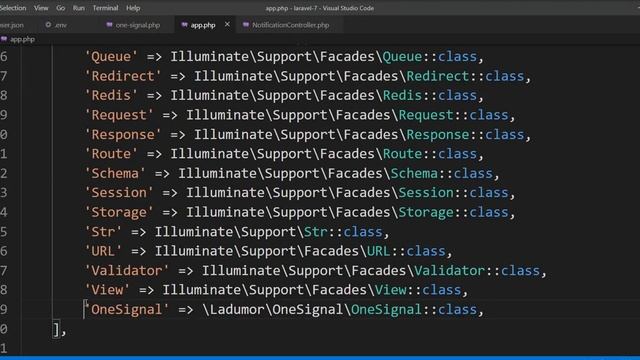Click the 'Schema' string key
Viewport: 640px width, 360px height.
tap(115, 173)
